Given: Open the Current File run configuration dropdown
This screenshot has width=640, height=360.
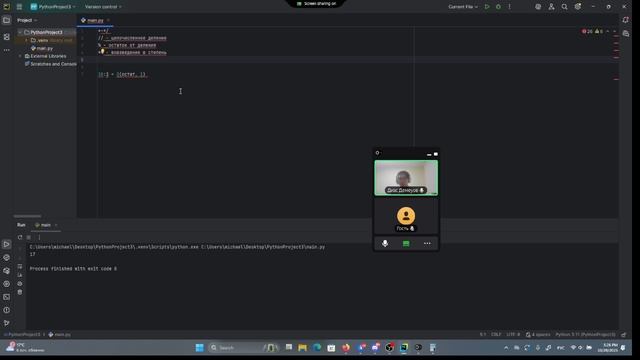Looking at the screenshot, I should tap(463, 7).
